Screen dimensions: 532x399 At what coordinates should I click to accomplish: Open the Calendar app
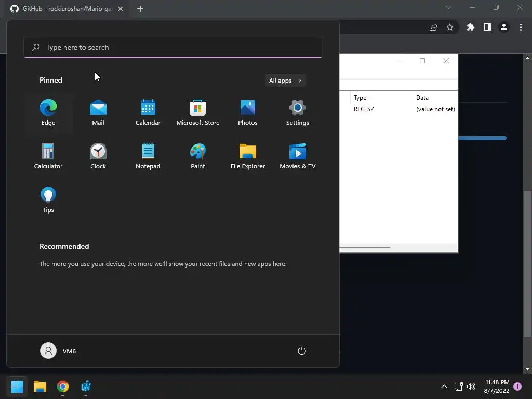[148, 113]
